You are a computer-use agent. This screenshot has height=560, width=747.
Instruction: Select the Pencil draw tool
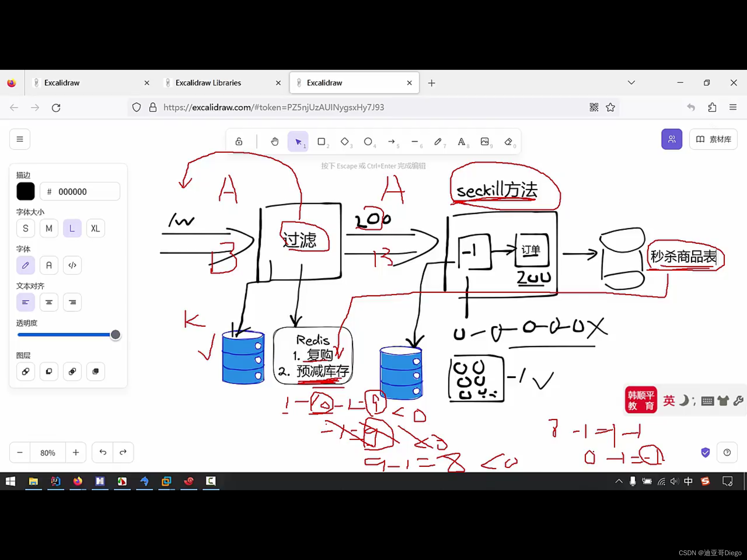click(438, 141)
